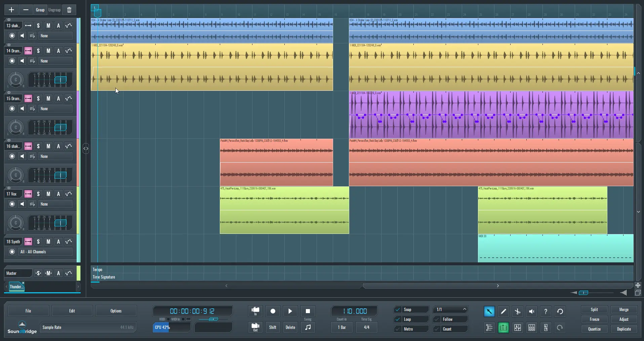
Task: Open the 1/1 snap value dropdown
Action: tap(450, 309)
